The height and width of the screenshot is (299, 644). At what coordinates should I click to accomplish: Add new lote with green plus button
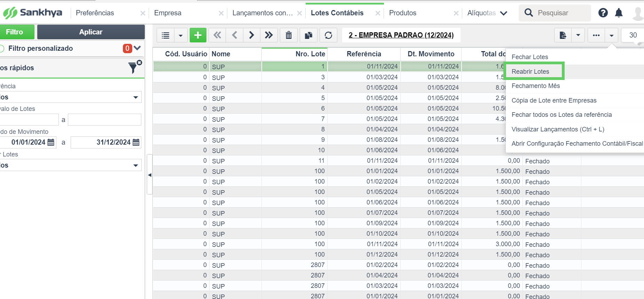pos(198,35)
